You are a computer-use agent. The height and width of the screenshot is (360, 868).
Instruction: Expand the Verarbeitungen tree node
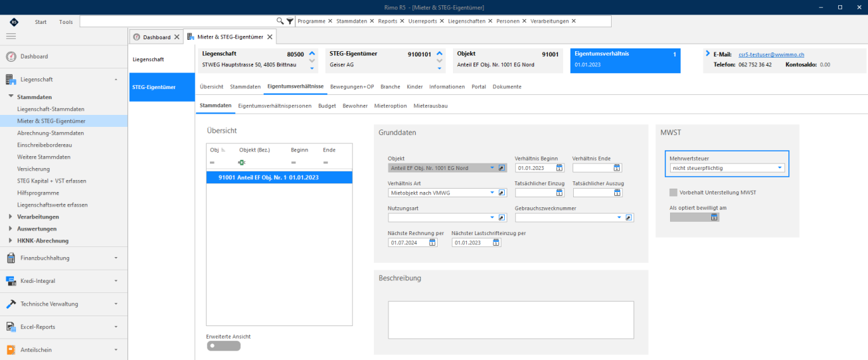coord(11,217)
